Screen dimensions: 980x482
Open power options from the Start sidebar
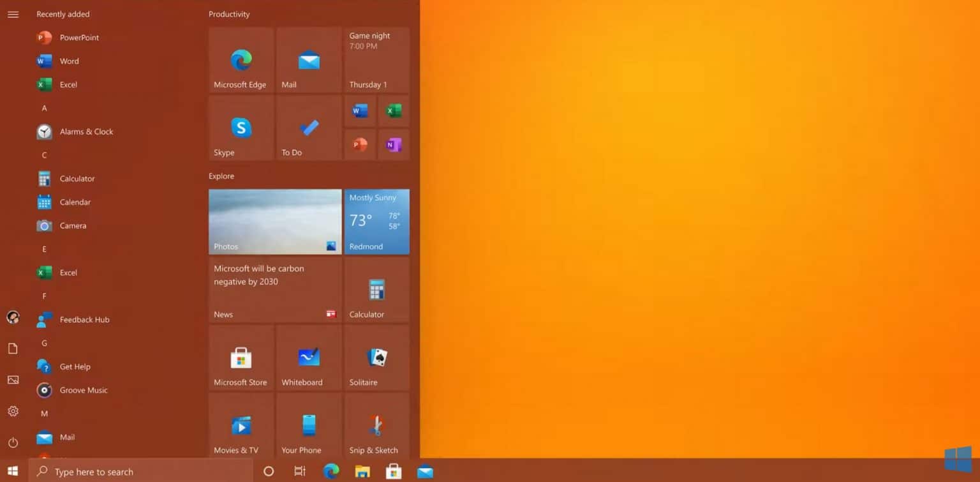pos(13,442)
